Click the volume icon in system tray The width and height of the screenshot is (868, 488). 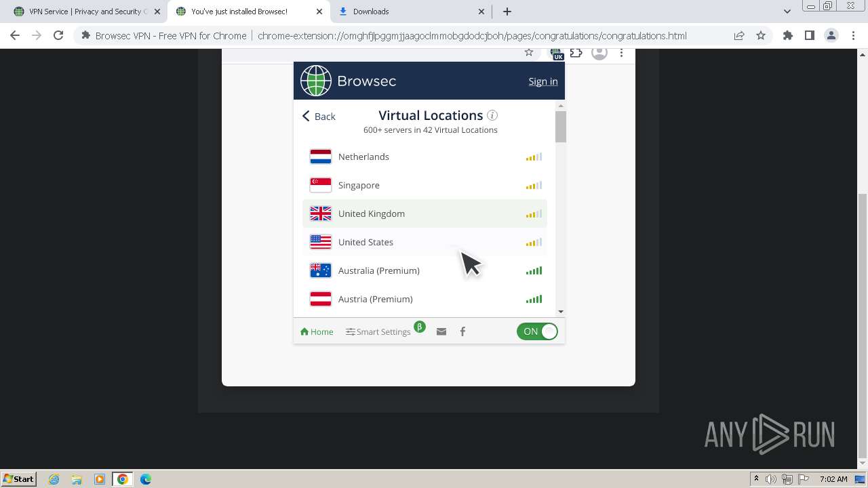point(771,479)
